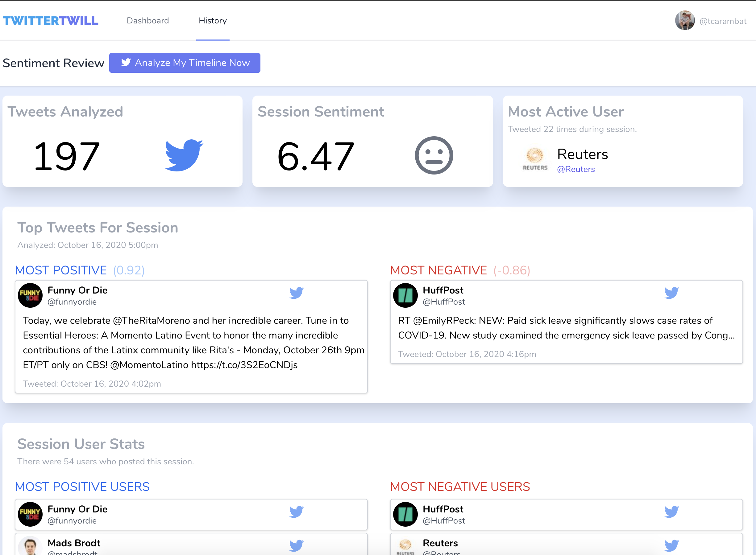
Task: Click the large Twitter bird in Tweets Analyzed card
Action: click(x=184, y=155)
